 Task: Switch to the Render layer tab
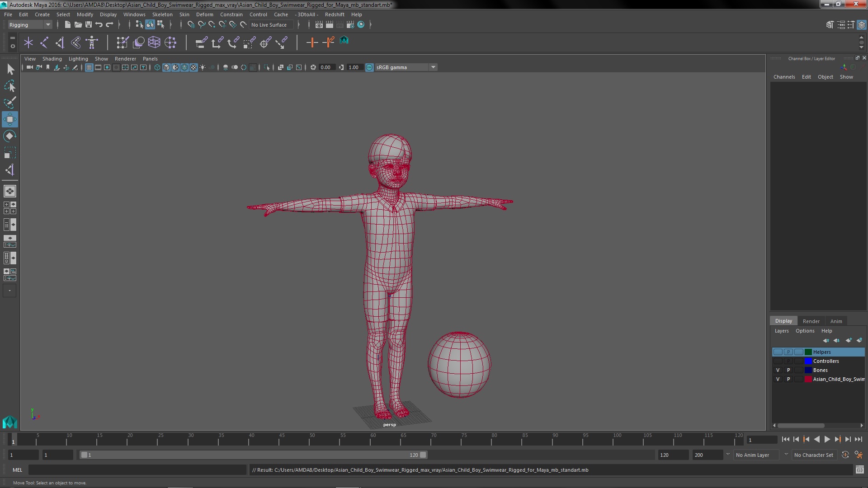(811, 321)
